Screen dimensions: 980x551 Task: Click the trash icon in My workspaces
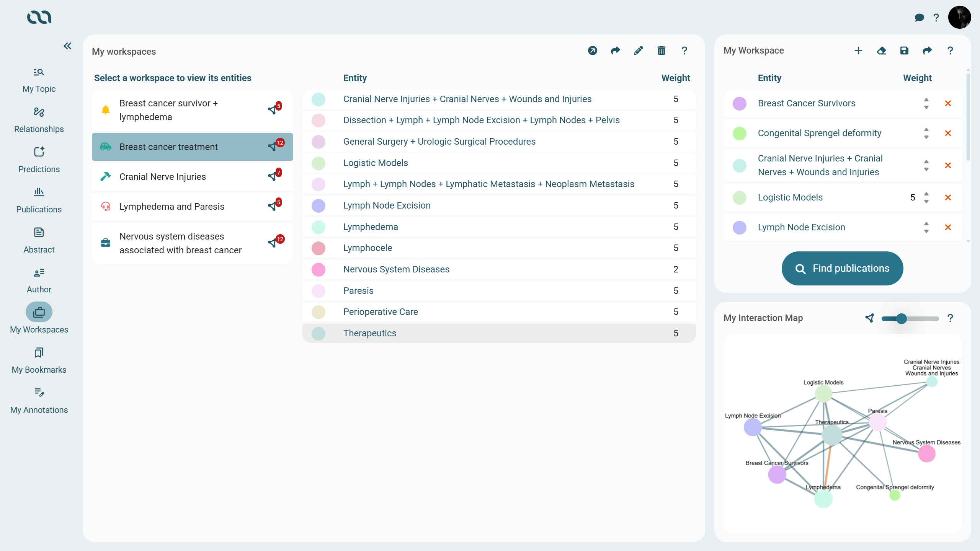click(661, 51)
